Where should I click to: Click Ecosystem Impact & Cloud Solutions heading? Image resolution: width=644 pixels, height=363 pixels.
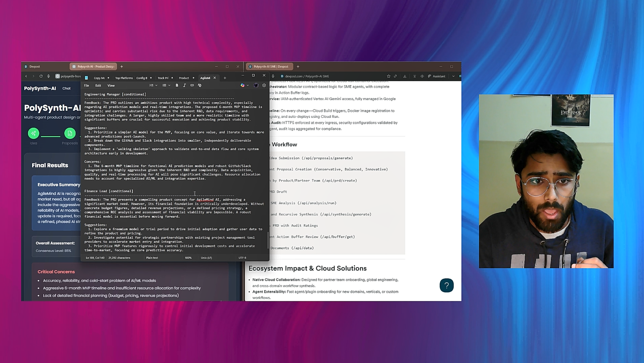click(308, 268)
